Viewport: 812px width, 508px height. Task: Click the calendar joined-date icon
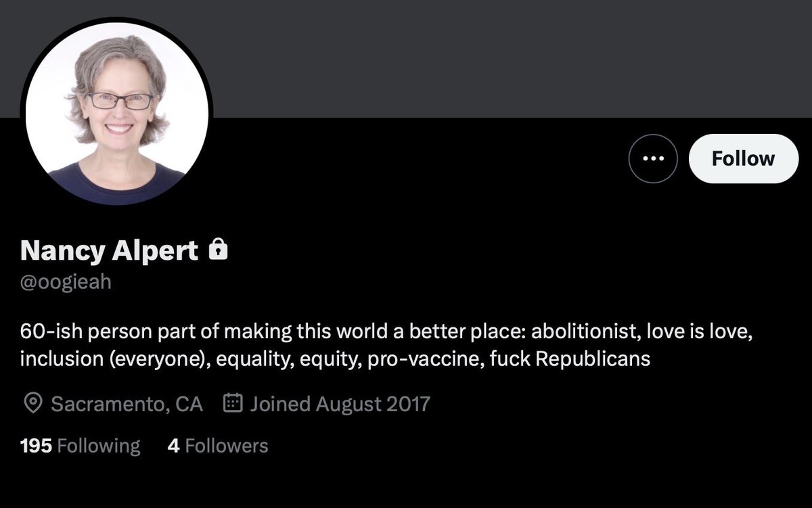(233, 404)
